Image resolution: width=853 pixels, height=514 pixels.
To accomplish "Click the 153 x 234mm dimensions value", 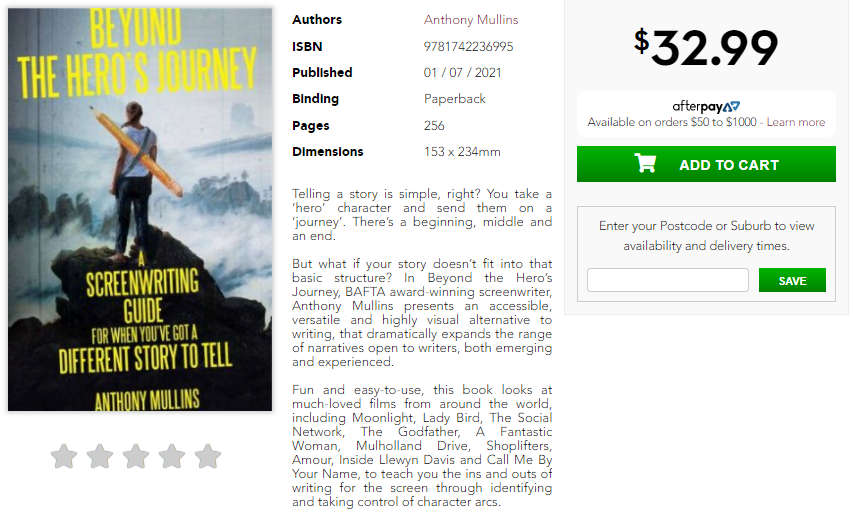I will [x=462, y=152].
